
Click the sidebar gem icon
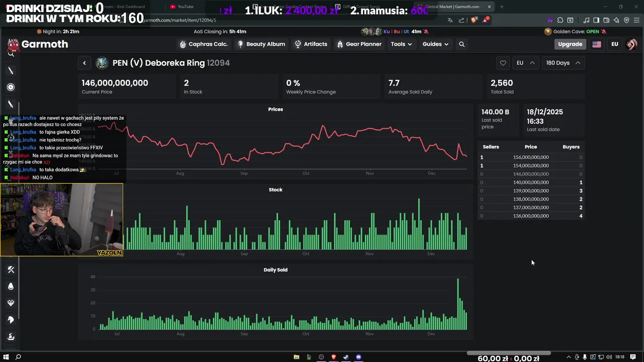tap(11, 303)
